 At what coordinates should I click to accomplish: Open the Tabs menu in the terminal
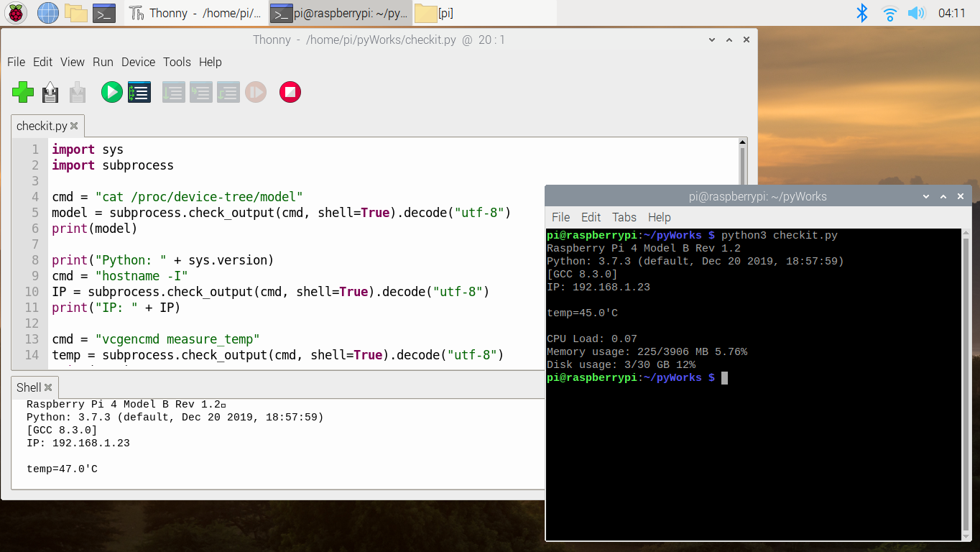pyautogui.click(x=624, y=217)
